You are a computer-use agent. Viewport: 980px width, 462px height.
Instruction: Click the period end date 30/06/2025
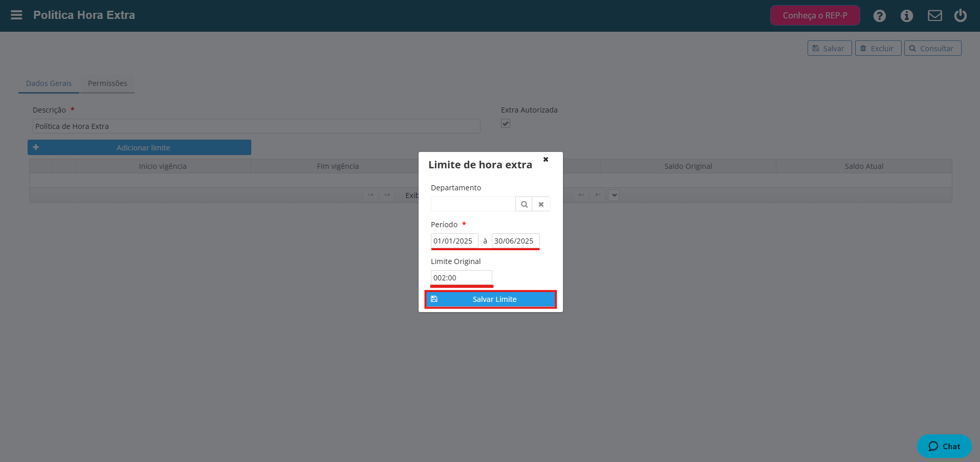coord(515,241)
